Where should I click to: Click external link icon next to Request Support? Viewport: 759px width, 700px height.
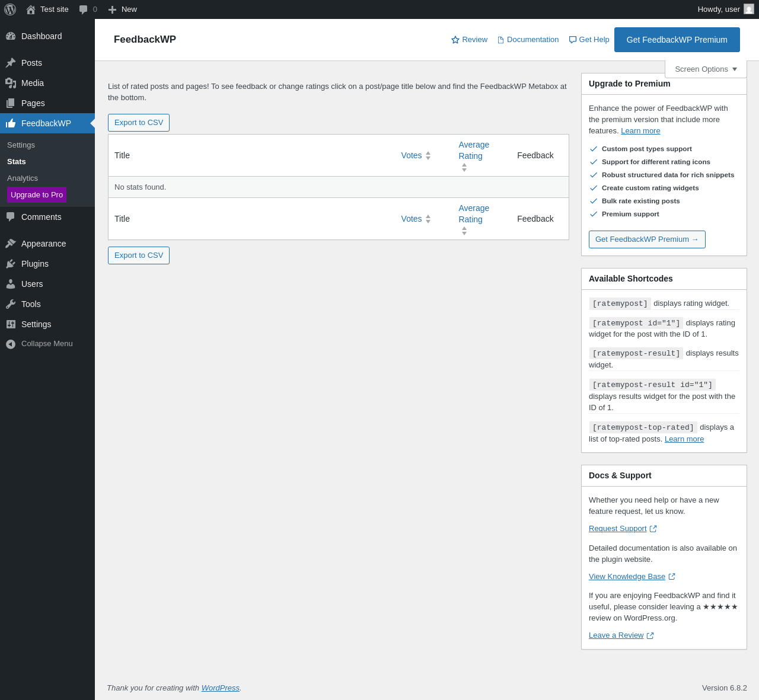click(653, 529)
